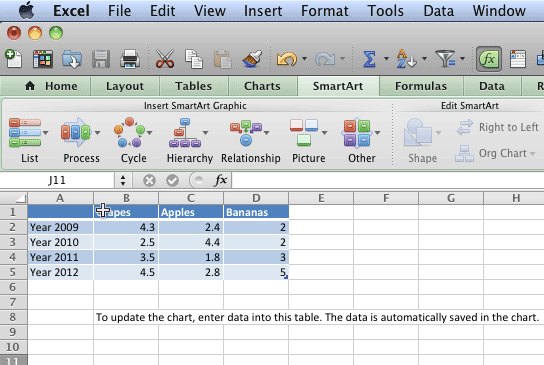Click the Copy icon
This screenshot has width=544, height=365.
194,59
